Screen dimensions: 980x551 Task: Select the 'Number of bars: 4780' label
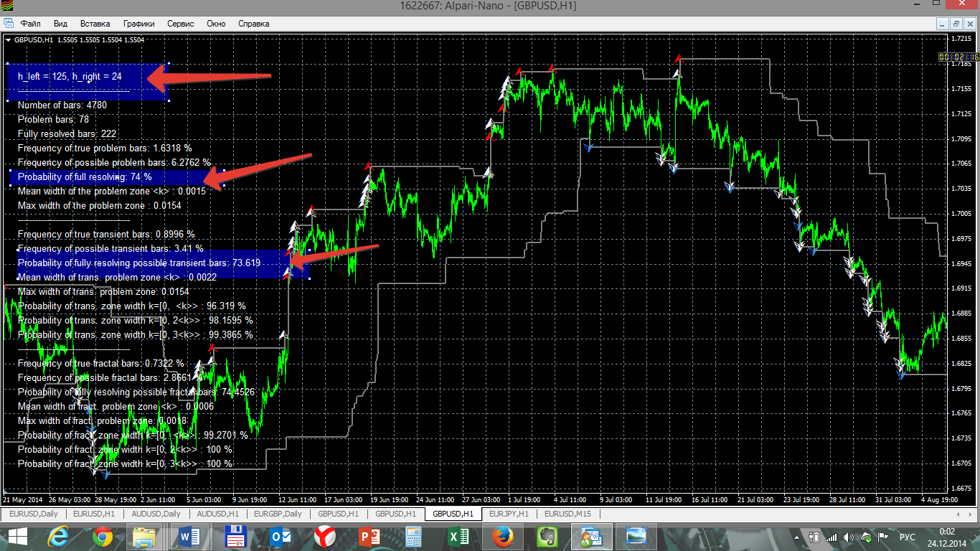[x=62, y=105]
